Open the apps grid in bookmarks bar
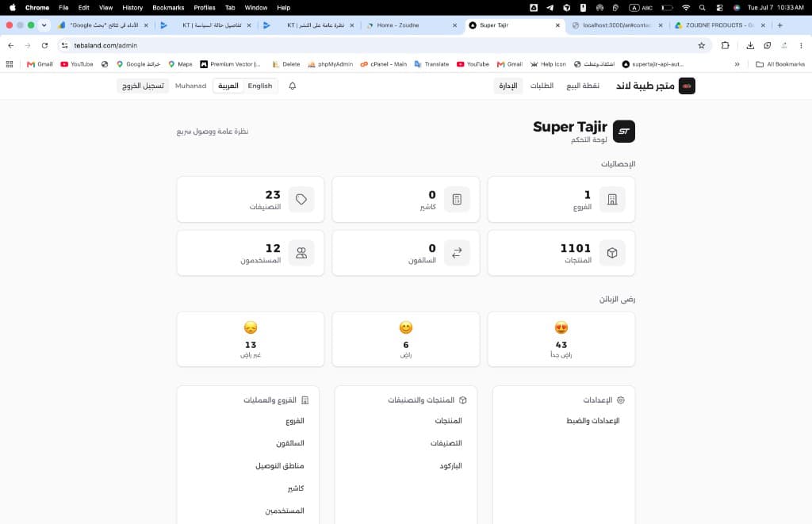Viewport: 812px width, 524px height. point(10,64)
